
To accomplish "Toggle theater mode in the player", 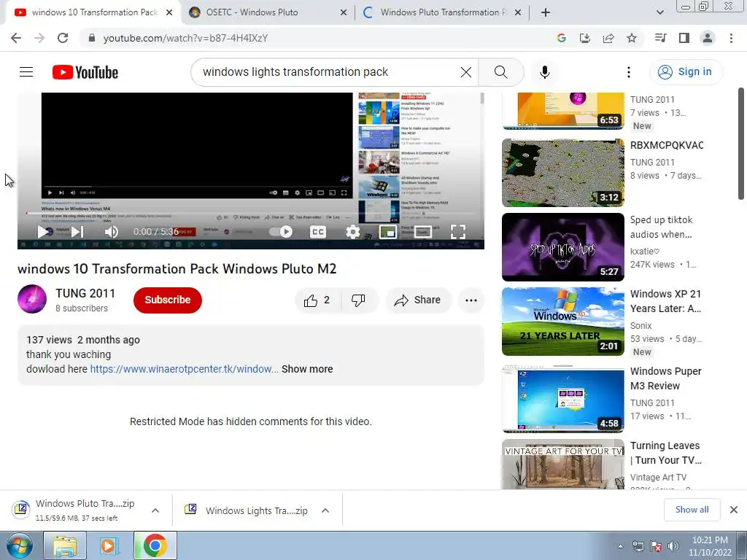I will pyautogui.click(x=422, y=232).
